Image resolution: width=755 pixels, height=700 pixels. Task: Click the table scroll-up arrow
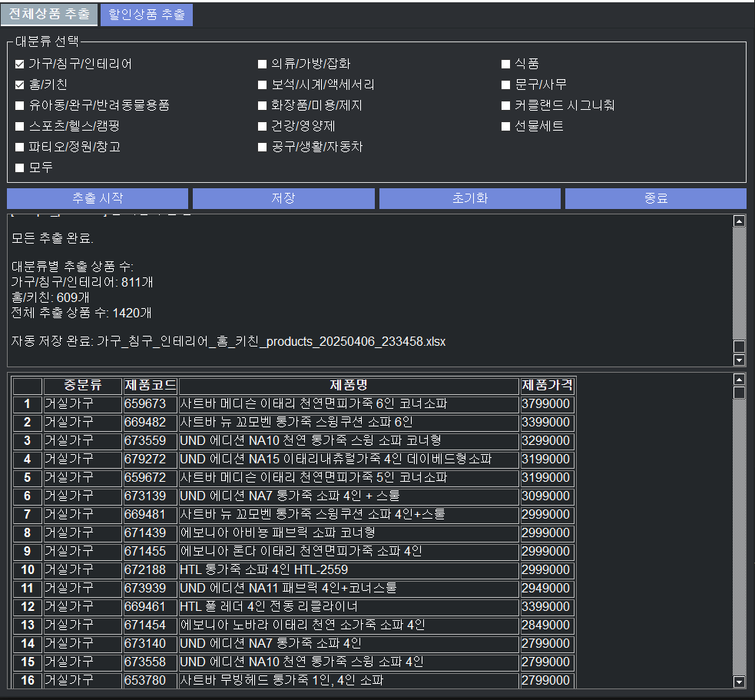(740, 380)
